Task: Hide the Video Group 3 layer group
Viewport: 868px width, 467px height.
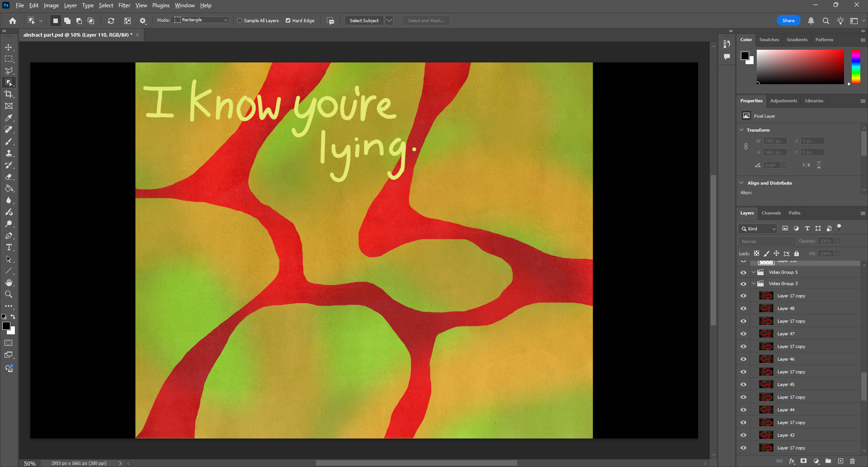Action: click(x=743, y=284)
